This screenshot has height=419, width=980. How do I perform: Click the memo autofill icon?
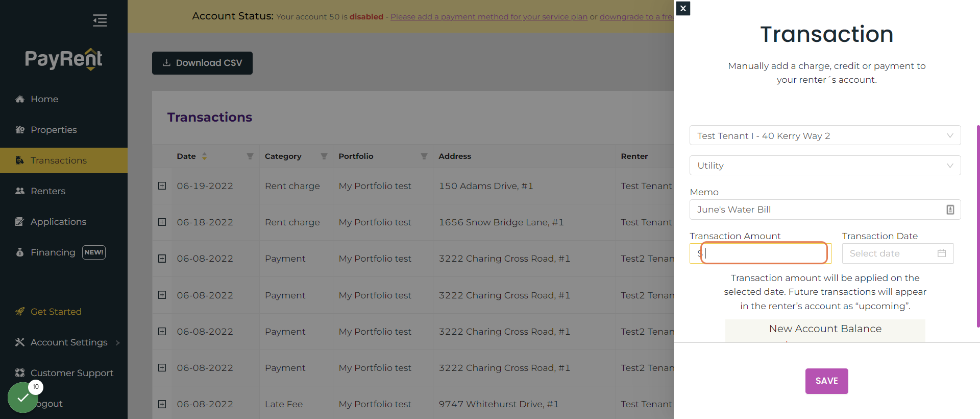950,209
